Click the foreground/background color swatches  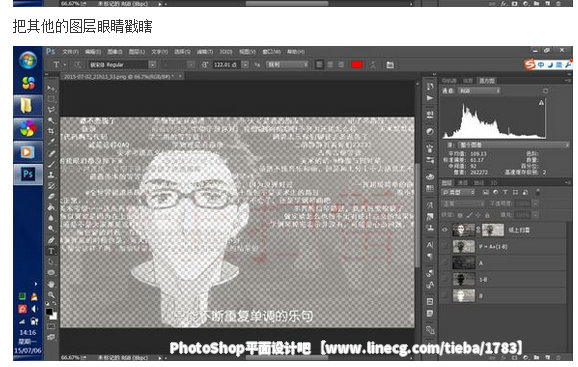51,313
